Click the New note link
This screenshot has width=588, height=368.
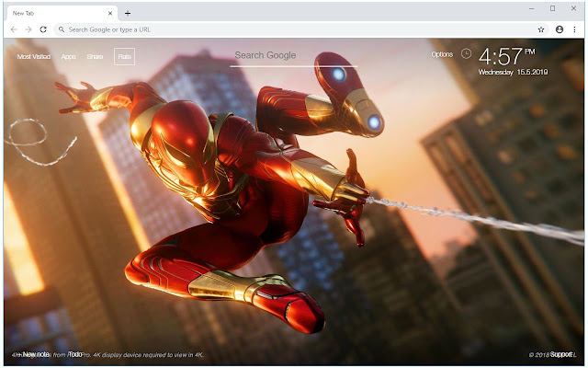[36, 354]
